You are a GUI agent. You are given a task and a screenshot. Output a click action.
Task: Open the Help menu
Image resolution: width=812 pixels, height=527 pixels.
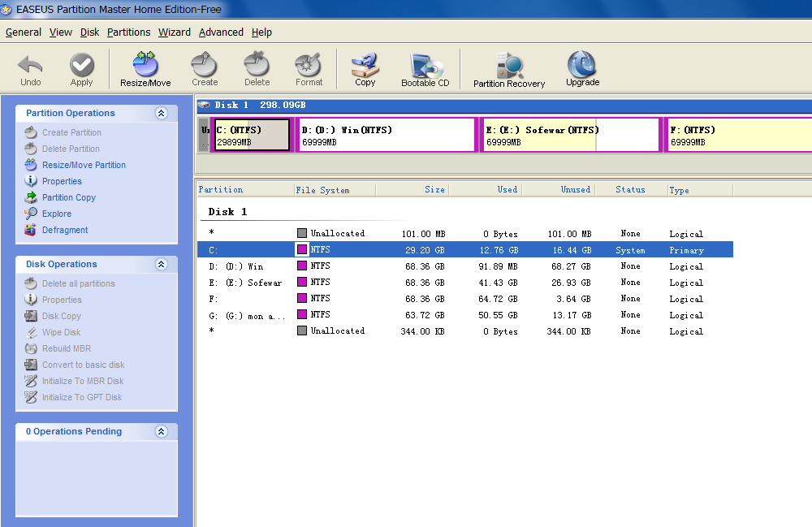261,32
